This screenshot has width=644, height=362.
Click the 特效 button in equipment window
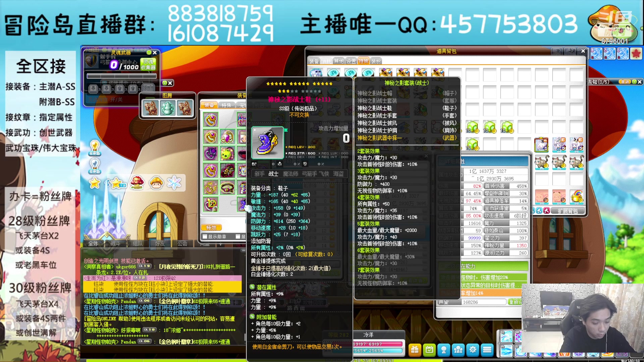coord(211,228)
